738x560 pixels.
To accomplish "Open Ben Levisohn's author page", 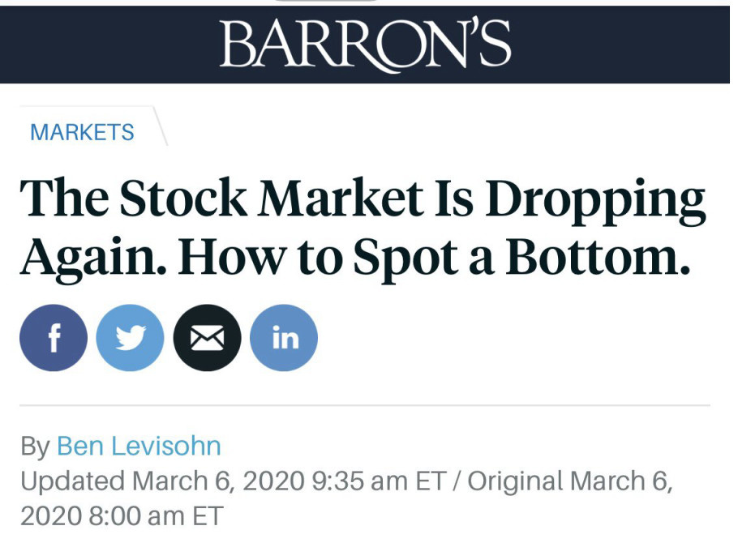I will tap(139, 446).
